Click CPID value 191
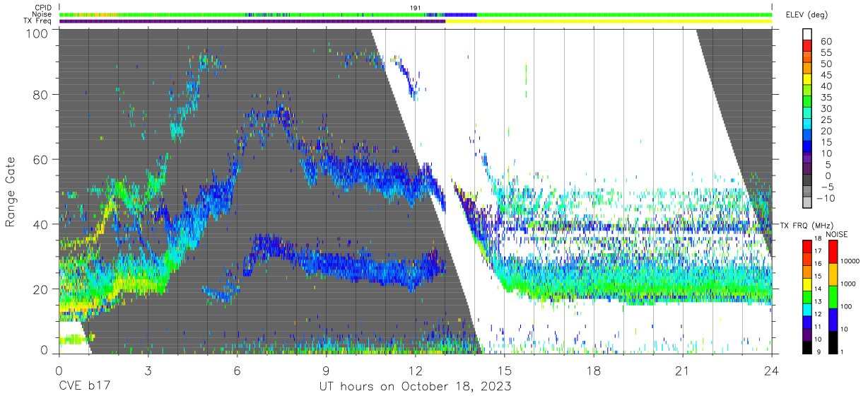Screen dimensions: 868x401 (x=416, y=8)
